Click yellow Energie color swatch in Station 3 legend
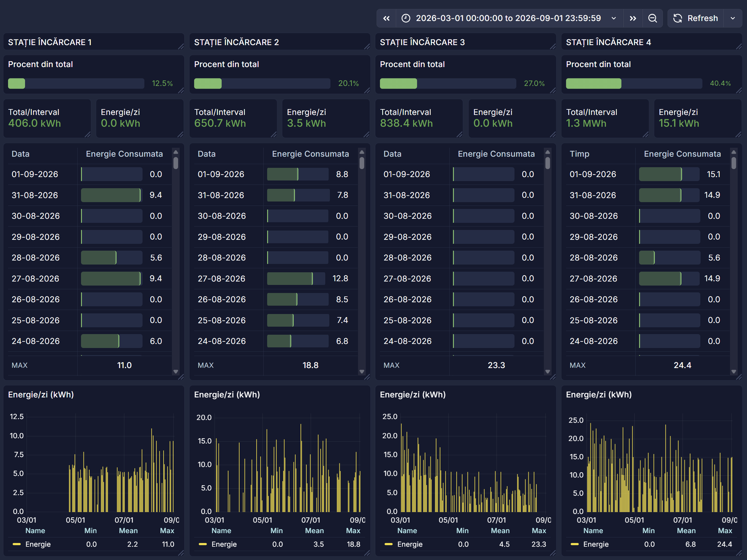 coord(389,544)
